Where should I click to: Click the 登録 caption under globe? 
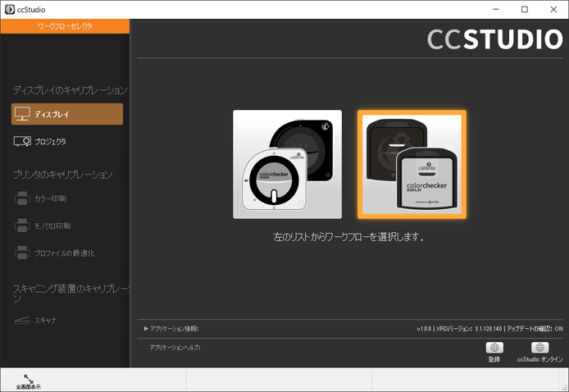494,359
